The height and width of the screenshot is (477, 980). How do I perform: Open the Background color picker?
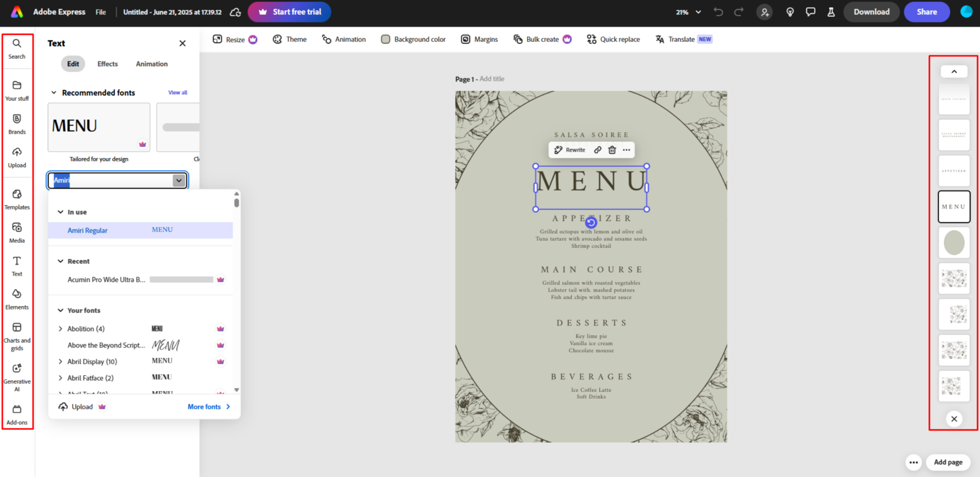tap(412, 39)
